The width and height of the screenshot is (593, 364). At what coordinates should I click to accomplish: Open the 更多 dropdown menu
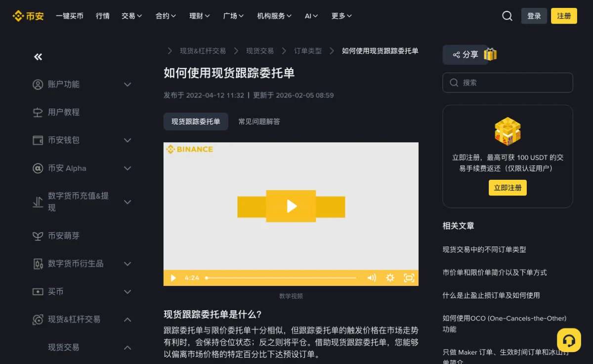point(341,16)
